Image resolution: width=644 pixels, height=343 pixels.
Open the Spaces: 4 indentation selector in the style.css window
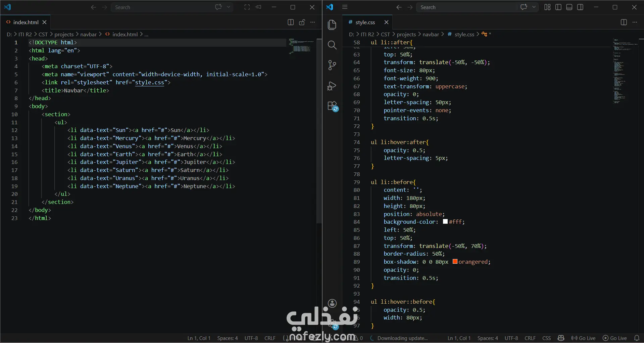[488, 338]
